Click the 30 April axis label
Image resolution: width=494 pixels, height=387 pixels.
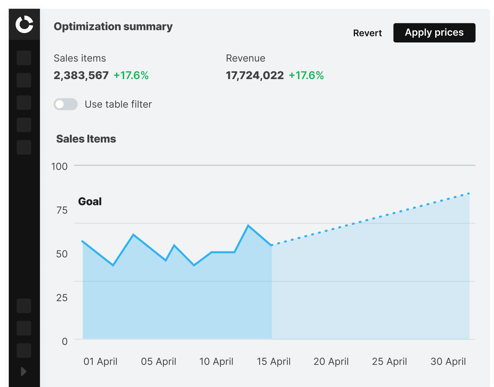(448, 361)
